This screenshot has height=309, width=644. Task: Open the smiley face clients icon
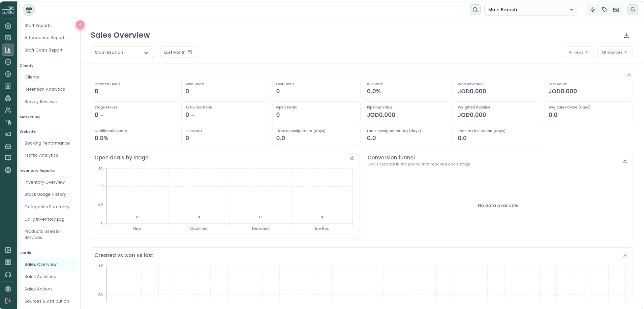point(8,62)
